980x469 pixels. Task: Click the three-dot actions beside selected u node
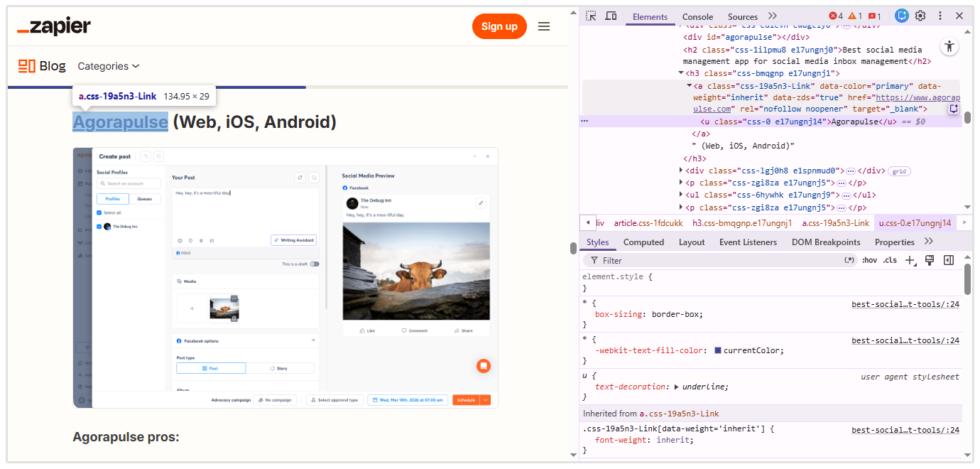point(584,122)
